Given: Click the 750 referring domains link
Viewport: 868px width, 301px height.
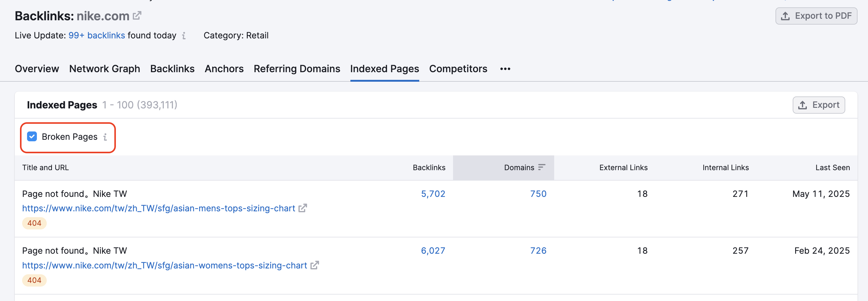Looking at the screenshot, I should click(538, 193).
